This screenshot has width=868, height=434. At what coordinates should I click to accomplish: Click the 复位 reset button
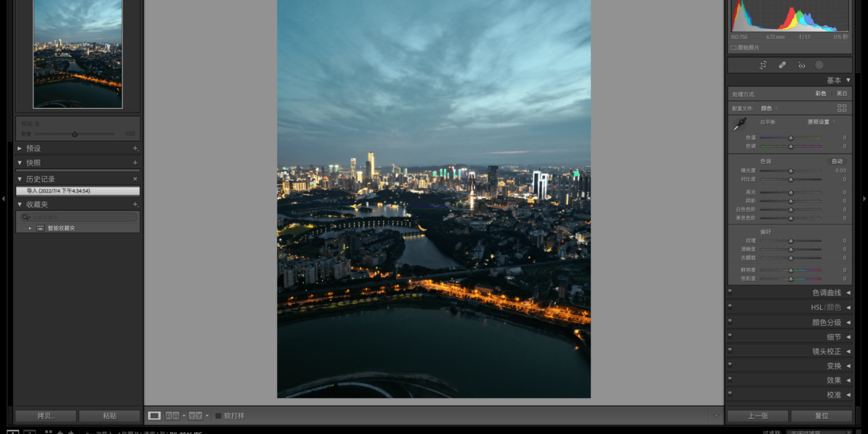(x=822, y=416)
